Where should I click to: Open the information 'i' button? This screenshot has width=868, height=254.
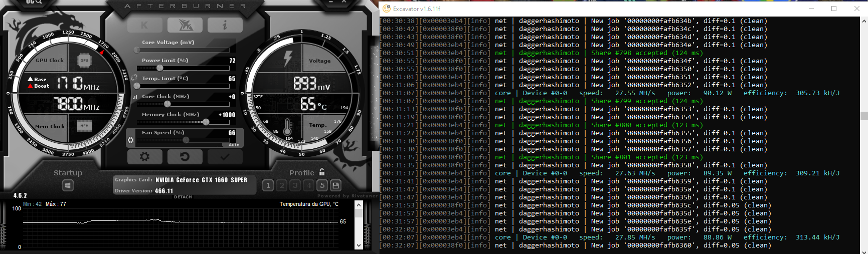(225, 25)
